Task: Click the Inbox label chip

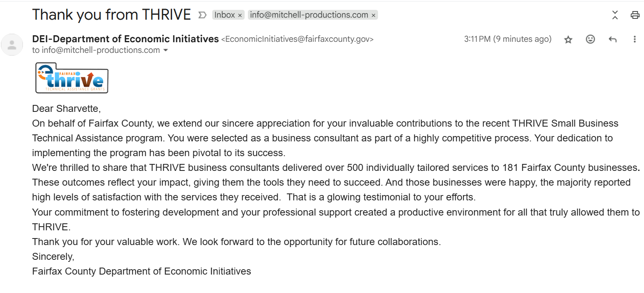Action: pyautogui.click(x=224, y=15)
